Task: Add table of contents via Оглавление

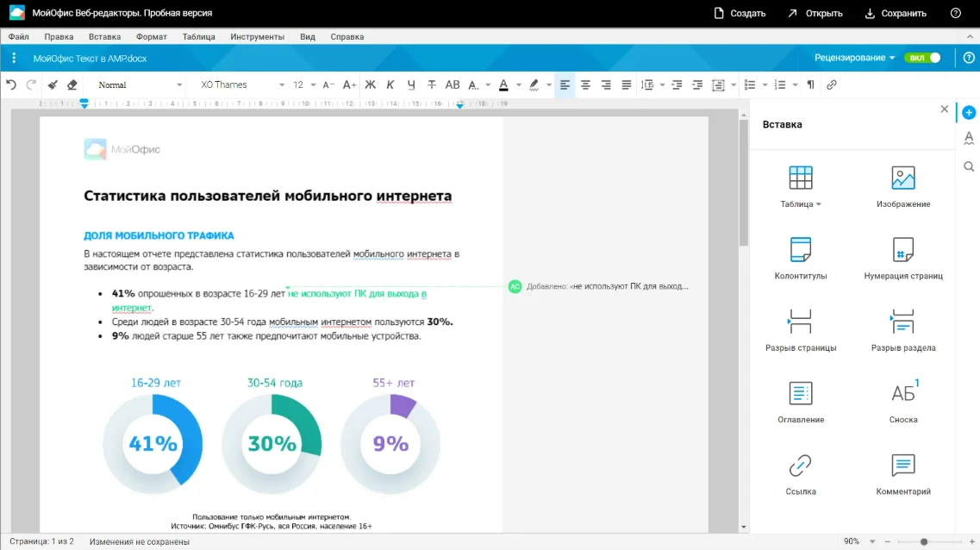Action: (x=800, y=393)
